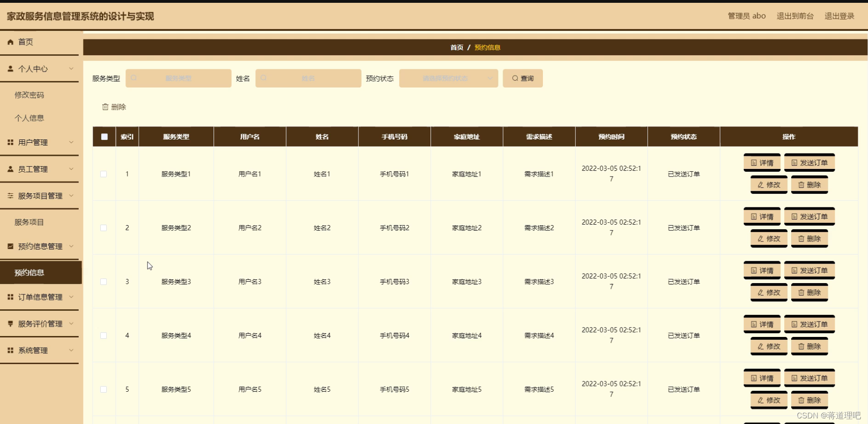
Task: Toggle the select-all checkbox in table header
Action: coord(104,137)
